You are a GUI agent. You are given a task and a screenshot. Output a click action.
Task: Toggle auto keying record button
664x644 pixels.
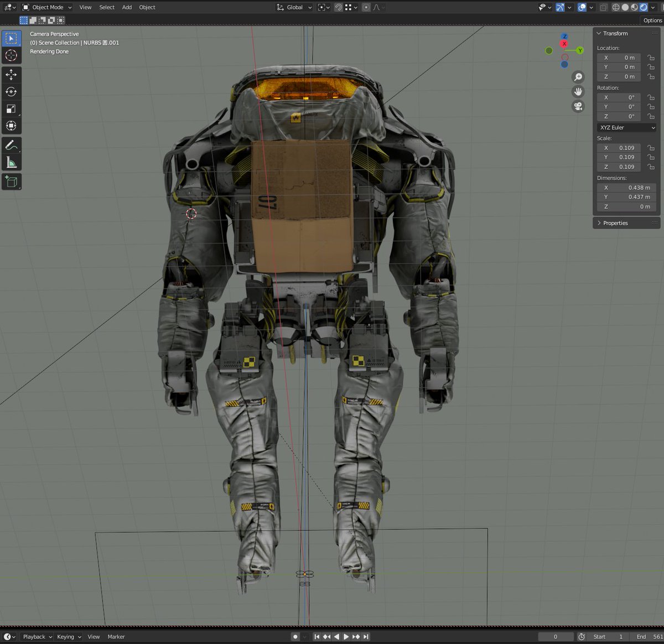click(295, 637)
